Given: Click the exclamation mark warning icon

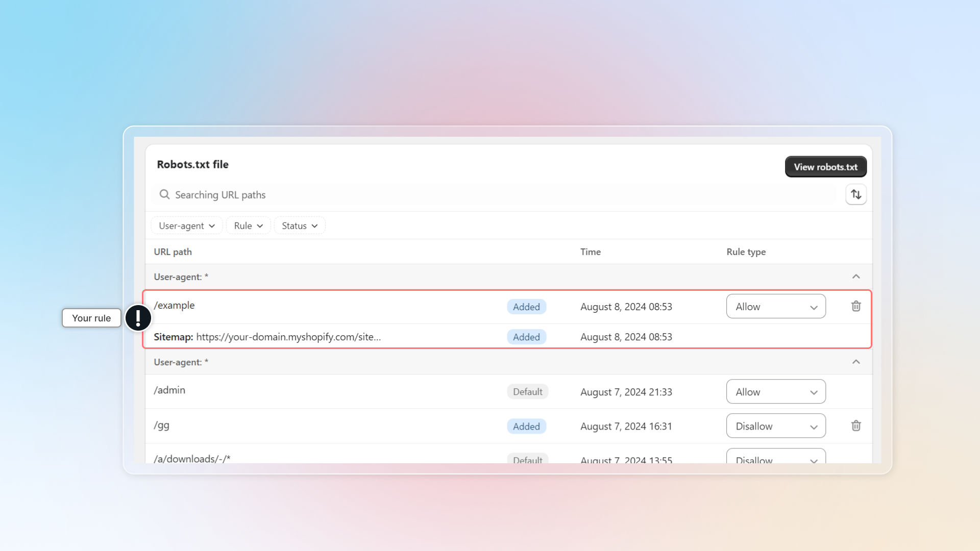Looking at the screenshot, I should coord(138,318).
